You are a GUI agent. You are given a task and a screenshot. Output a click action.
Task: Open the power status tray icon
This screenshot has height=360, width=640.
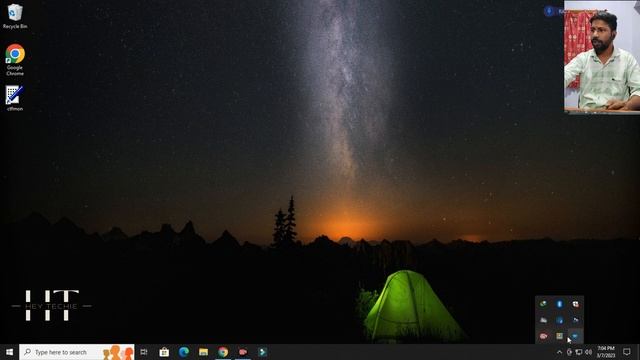(569, 352)
